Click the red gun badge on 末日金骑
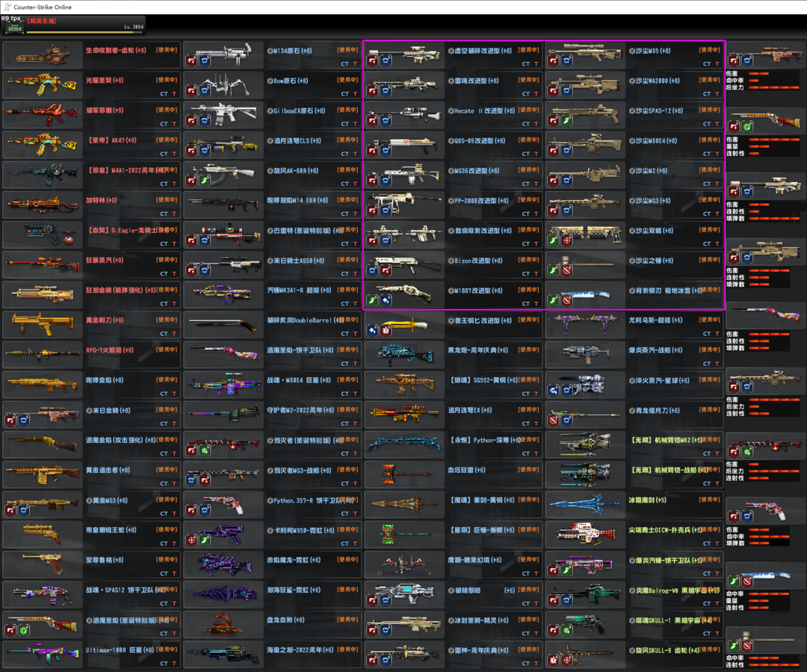The image size is (807, 672). pos(10,421)
